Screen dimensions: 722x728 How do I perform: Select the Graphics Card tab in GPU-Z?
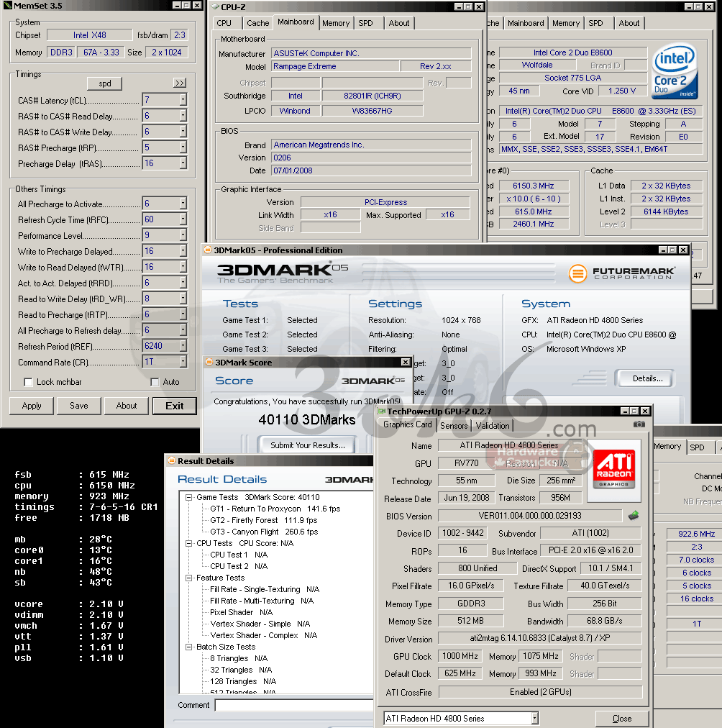tap(408, 424)
